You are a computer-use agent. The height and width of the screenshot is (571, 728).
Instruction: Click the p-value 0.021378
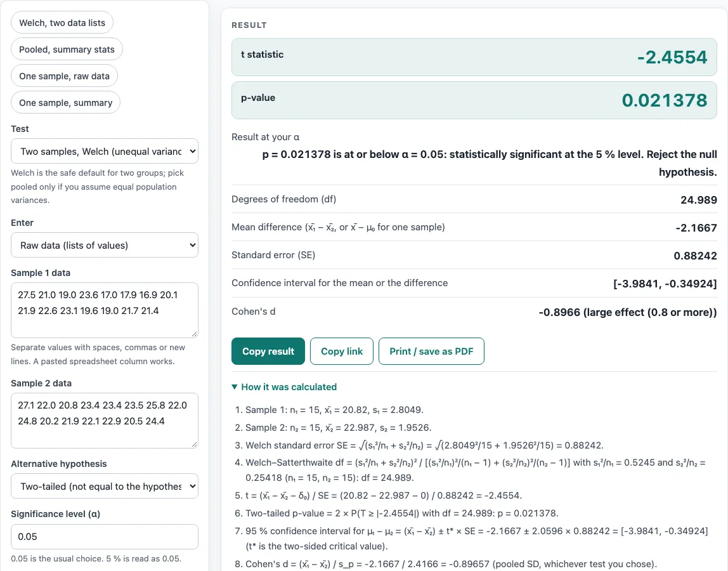pos(665,100)
